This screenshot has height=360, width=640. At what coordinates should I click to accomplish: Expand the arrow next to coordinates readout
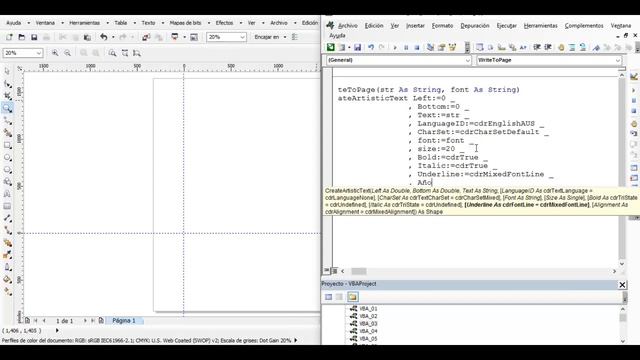click(x=57, y=331)
